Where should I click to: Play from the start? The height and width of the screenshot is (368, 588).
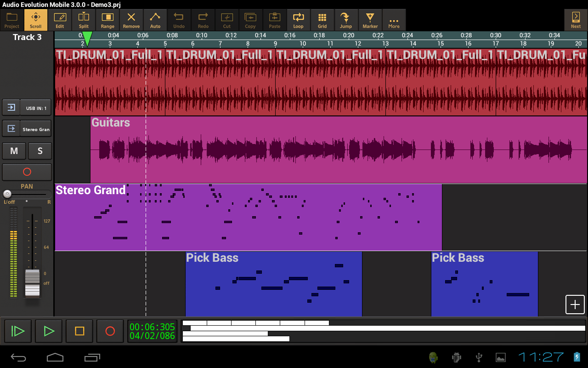click(x=18, y=331)
